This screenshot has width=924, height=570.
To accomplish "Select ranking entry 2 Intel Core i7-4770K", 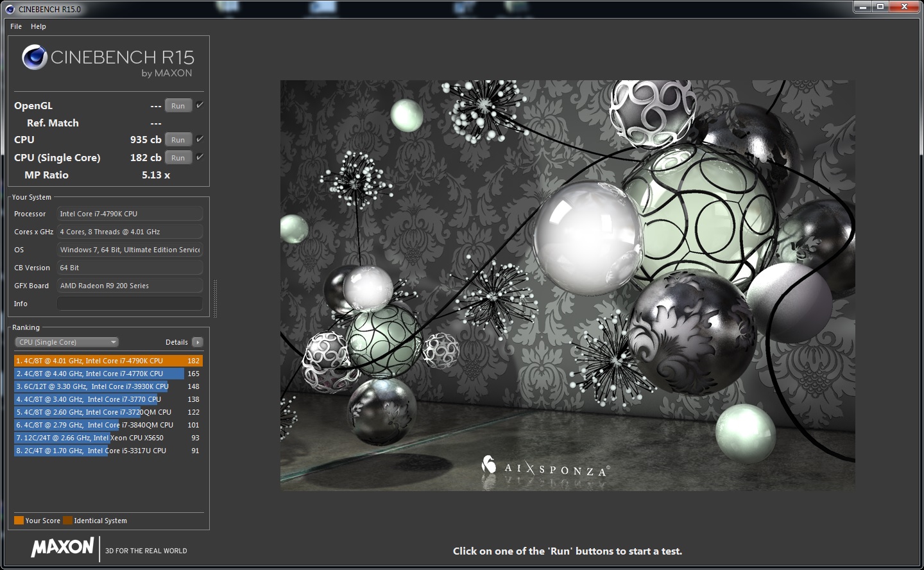I will pos(108,374).
